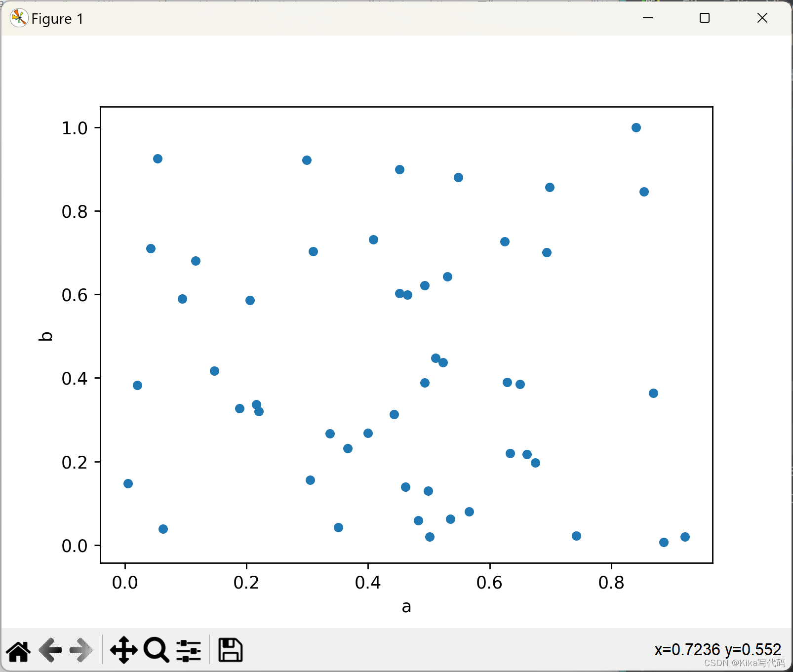This screenshot has height=672, width=793.
Task: Click the y-axis tick label 0.8
Action: point(75,212)
